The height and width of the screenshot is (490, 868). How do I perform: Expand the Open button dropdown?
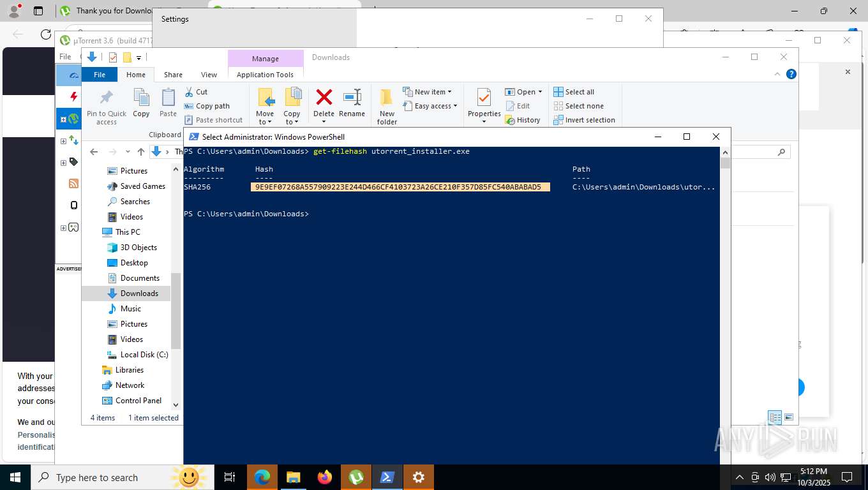[x=540, y=92]
